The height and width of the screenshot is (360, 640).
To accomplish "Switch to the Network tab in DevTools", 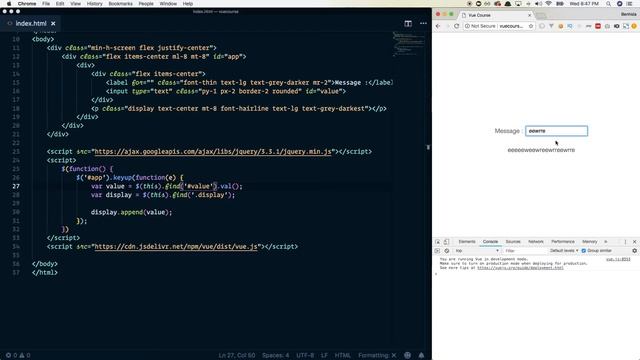I will (536, 242).
